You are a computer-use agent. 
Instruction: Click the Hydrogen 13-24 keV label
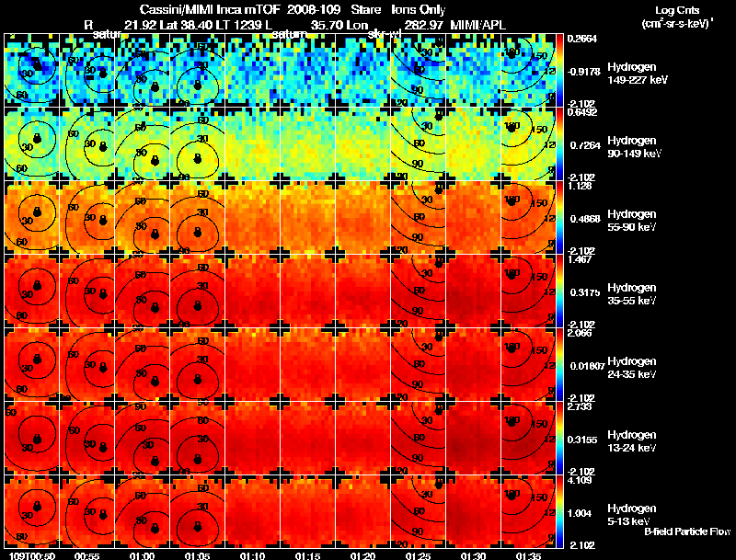[632, 440]
